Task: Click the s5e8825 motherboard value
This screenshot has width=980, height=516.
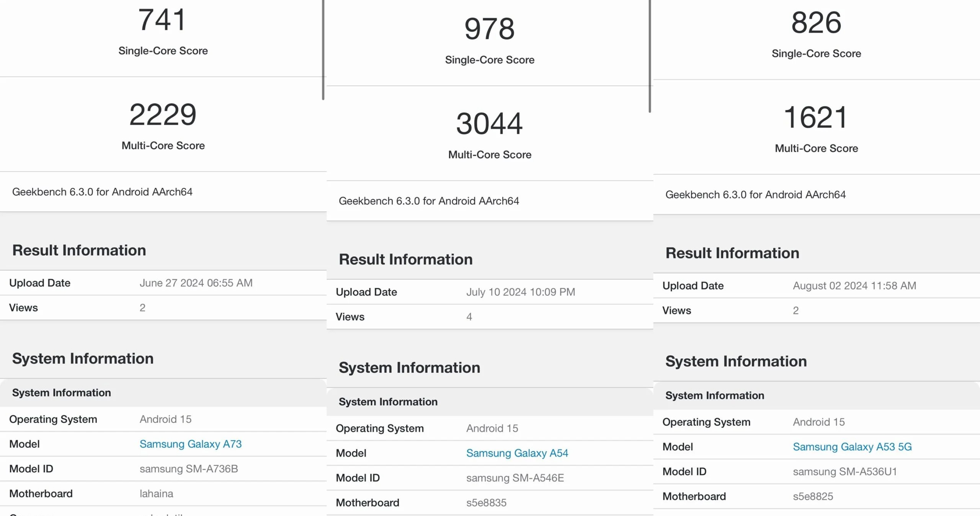Action: point(813,496)
